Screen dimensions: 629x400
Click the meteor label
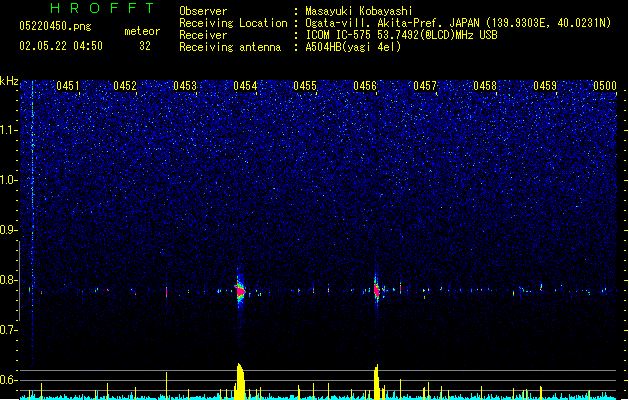(x=142, y=31)
